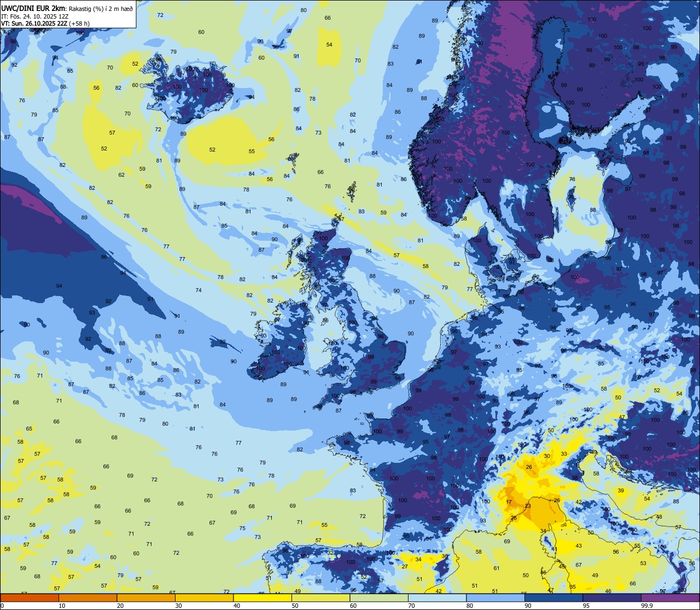700x610 pixels.
Task: Click the humidity value '36' on the map
Action: coord(445,556)
